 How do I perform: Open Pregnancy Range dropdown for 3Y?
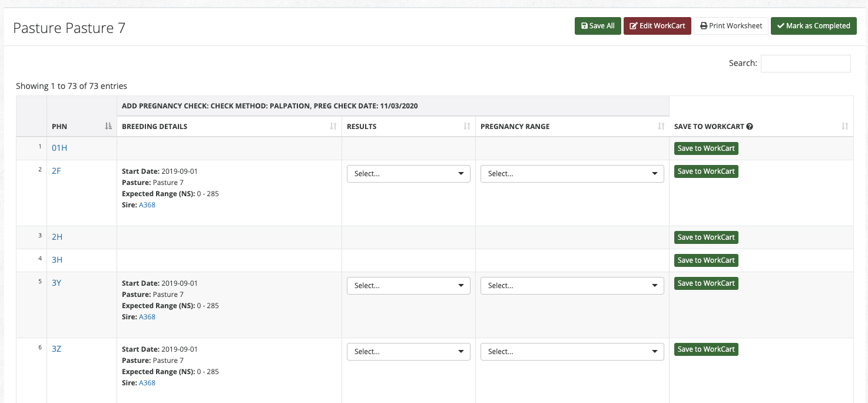click(572, 286)
